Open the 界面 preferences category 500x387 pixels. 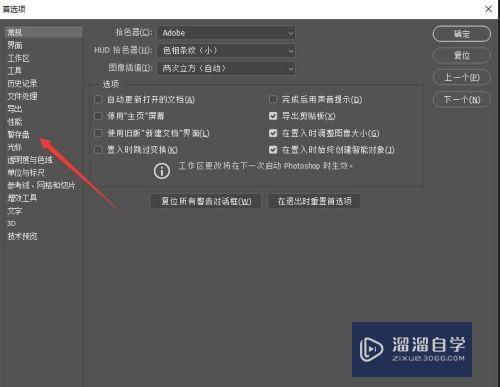[15, 45]
